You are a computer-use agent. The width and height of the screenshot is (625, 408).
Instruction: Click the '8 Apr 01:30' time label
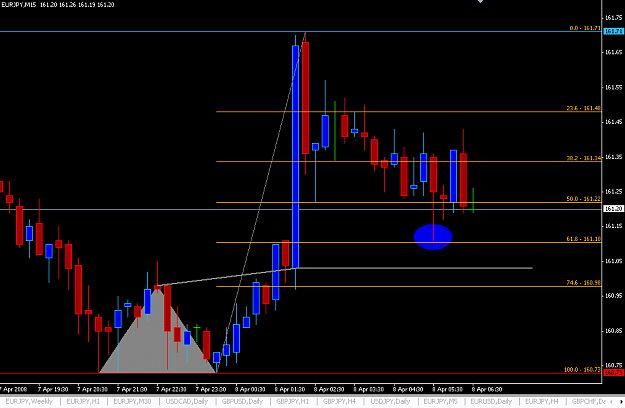[x=290, y=389]
